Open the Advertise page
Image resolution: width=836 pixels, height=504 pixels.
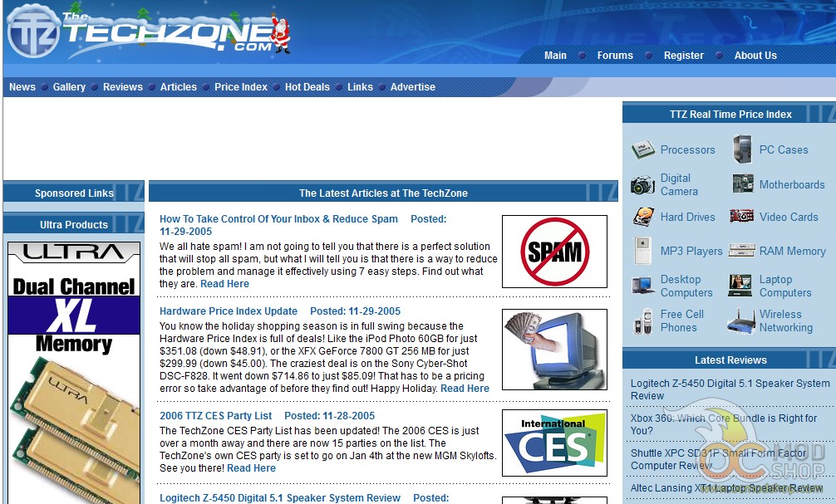pyautogui.click(x=413, y=87)
